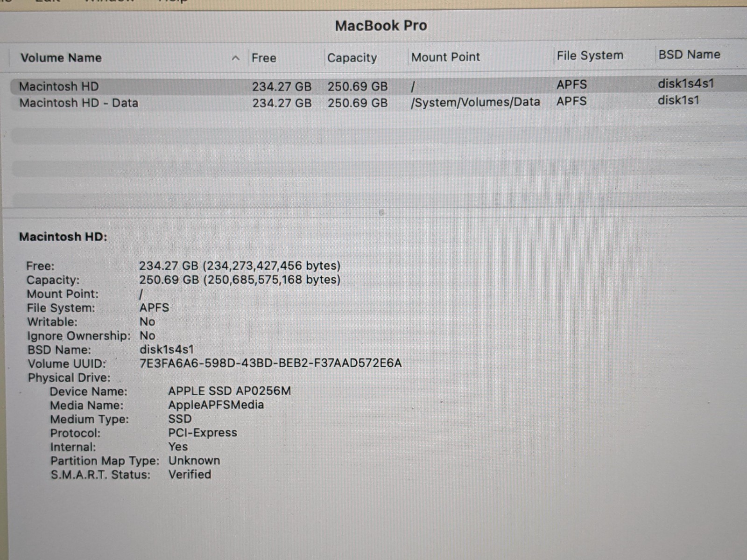Select the Macintosh HD volume row
The image size is (747, 560).
[378, 86]
